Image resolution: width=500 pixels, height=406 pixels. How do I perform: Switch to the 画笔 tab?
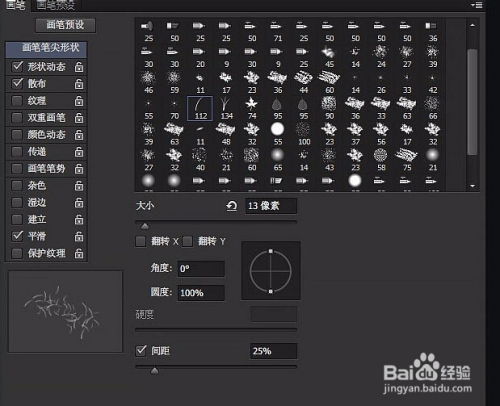[x=15, y=5]
